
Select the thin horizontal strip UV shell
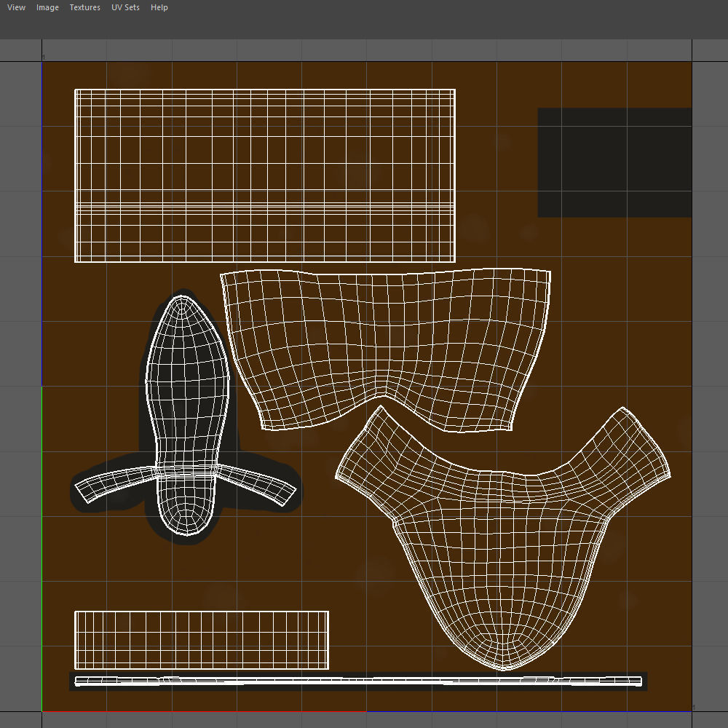(358, 681)
